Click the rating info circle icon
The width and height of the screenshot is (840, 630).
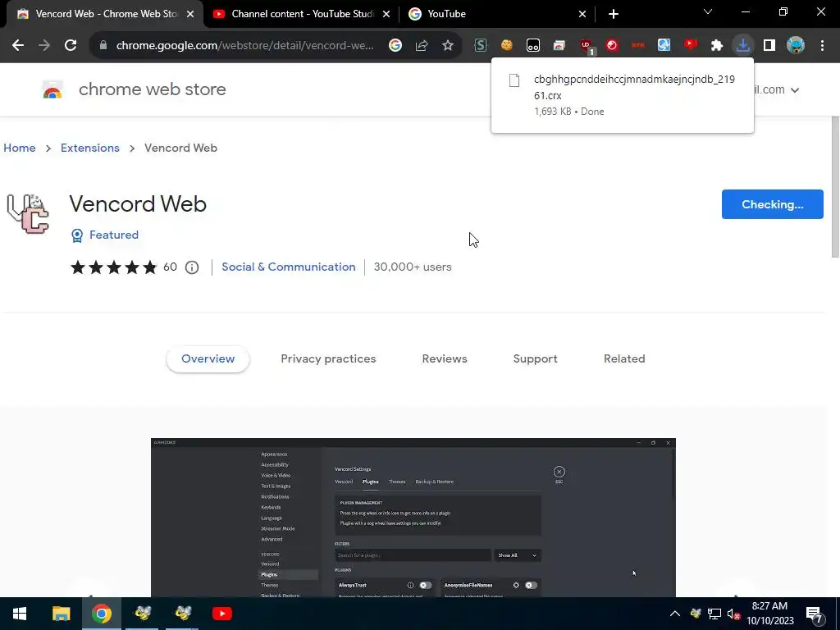click(x=192, y=267)
